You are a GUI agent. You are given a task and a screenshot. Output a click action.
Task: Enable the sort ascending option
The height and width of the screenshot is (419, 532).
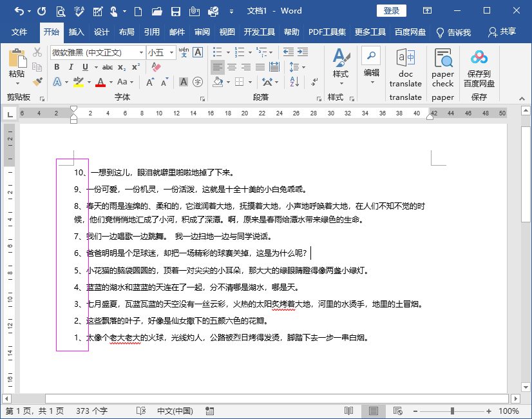click(x=294, y=81)
